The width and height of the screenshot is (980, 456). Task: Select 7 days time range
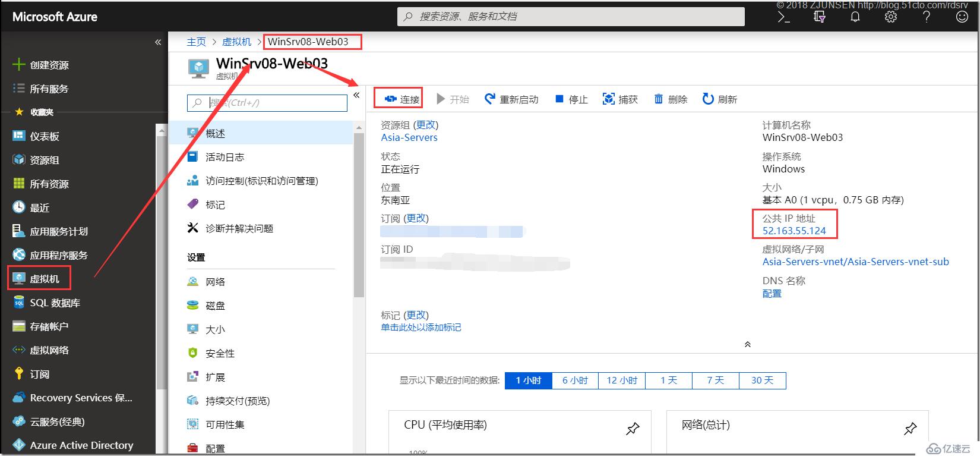[x=716, y=380]
